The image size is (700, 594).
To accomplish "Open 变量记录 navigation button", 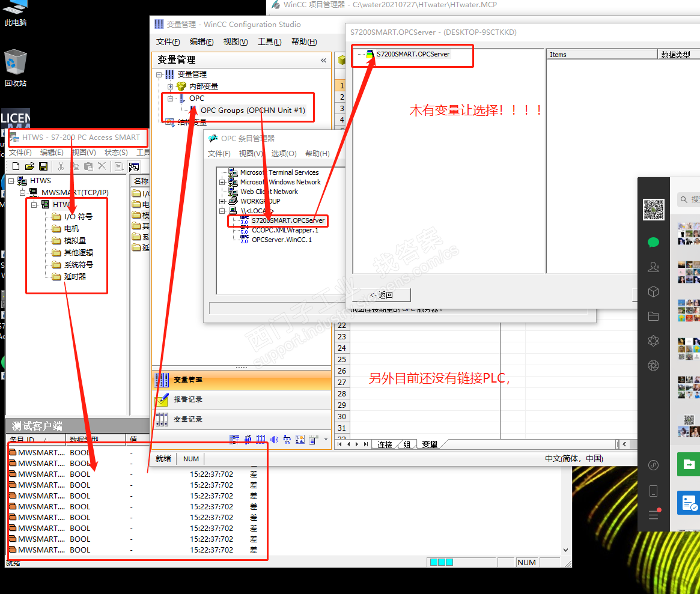I will (242, 419).
